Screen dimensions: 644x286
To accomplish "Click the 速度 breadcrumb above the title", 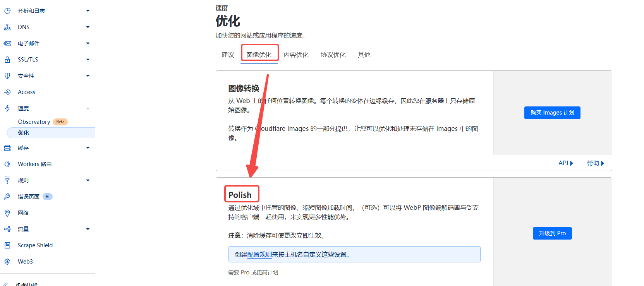I will (222, 8).
